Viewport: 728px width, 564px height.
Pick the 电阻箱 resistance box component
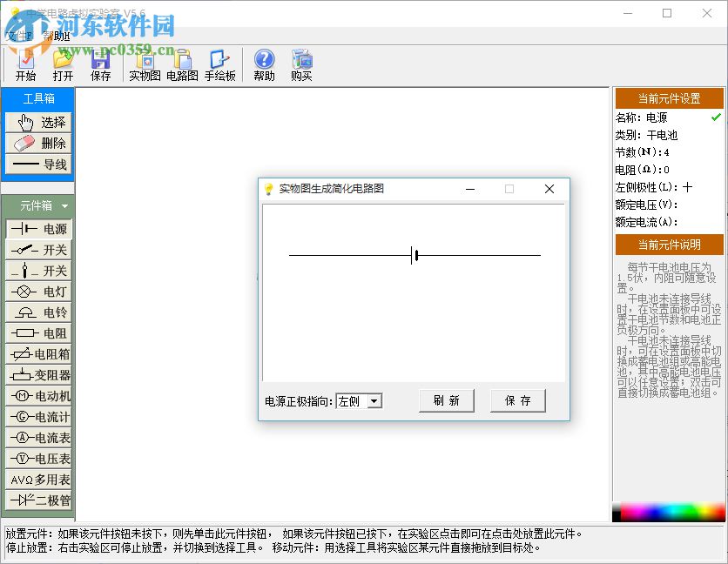pos(39,354)
